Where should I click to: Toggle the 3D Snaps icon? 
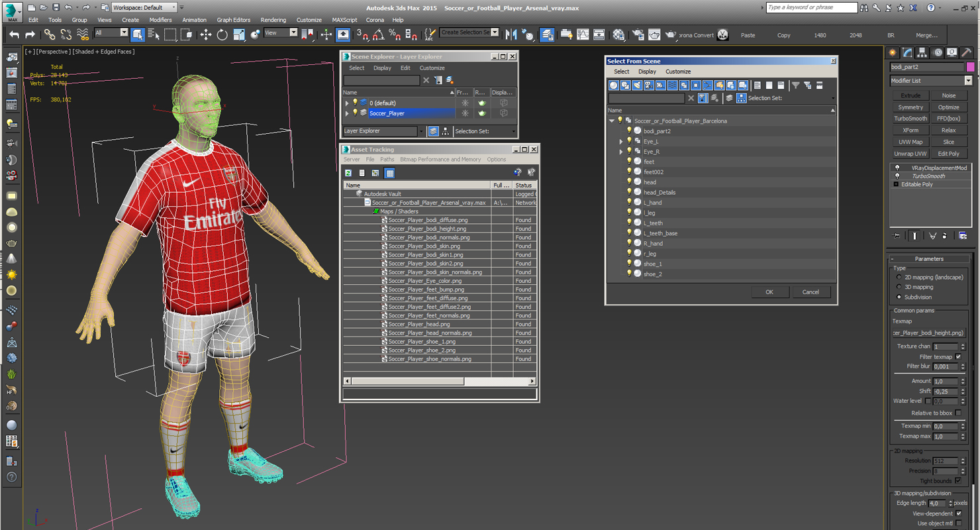(x=362, y=34)
